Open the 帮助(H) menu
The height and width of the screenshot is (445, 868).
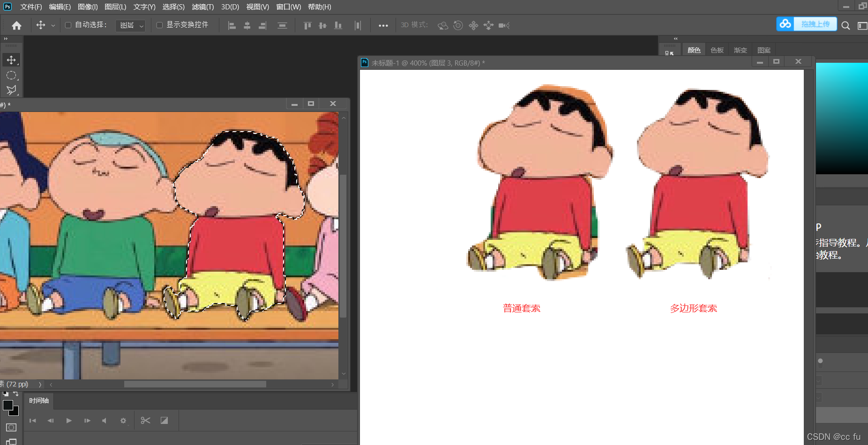(320, 7)
